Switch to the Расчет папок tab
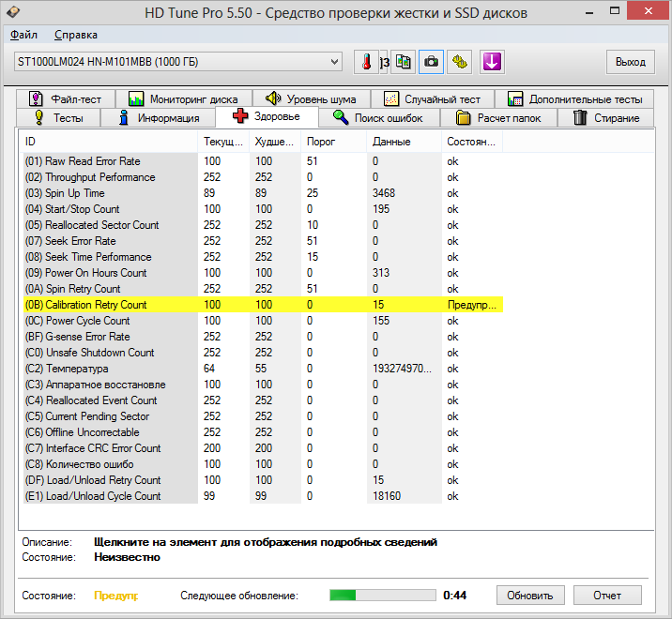The image size is (672, 619). (x=498, y=118)
